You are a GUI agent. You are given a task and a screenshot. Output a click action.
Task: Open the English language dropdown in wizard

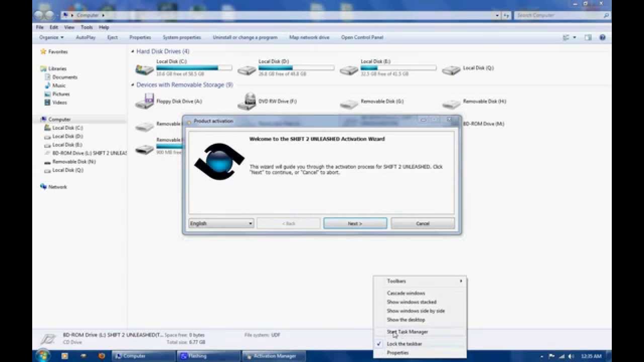click(x=221, y=224)
